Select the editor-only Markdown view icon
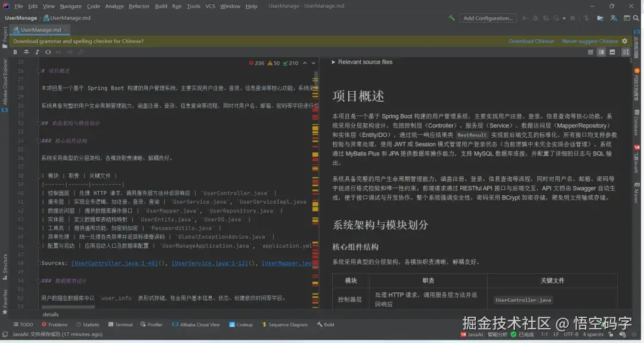Image resolution: width=644 pixels, height=343 pixels. click(x=590, y=52)
